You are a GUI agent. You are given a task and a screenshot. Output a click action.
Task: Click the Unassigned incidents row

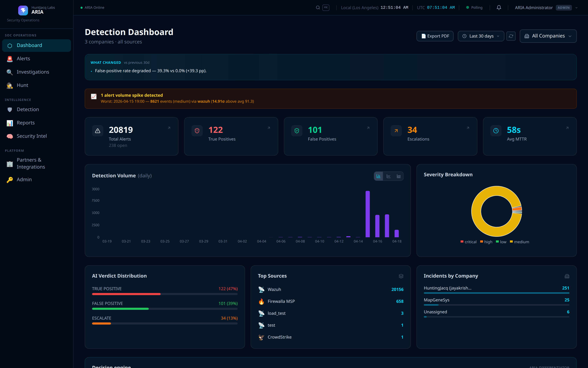[496, 313]
